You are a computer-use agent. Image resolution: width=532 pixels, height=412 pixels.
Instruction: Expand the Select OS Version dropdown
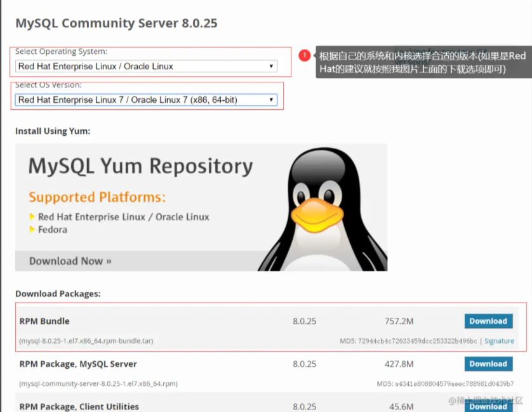pos(146,100)
